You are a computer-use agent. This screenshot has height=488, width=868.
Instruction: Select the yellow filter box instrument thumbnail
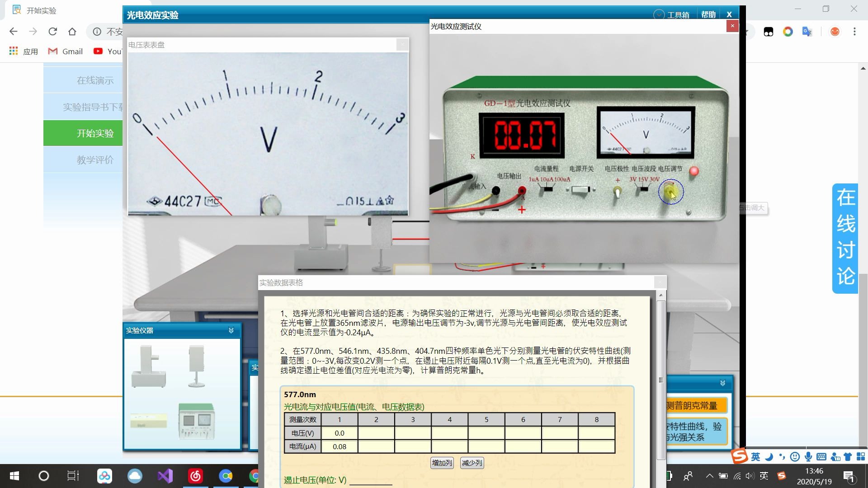click(x=149, y=421)
